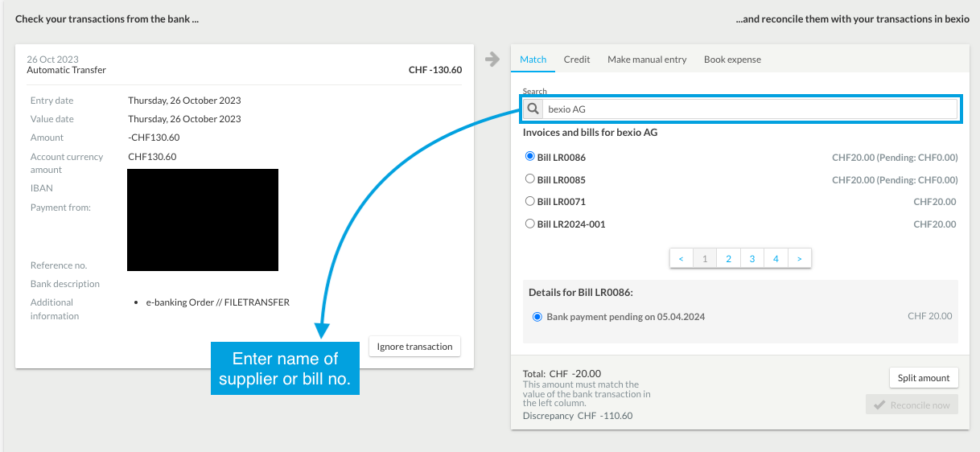Select the Bill LR2024-001 radio button
This screenshot has width=980, height=452.
[529, 224]
